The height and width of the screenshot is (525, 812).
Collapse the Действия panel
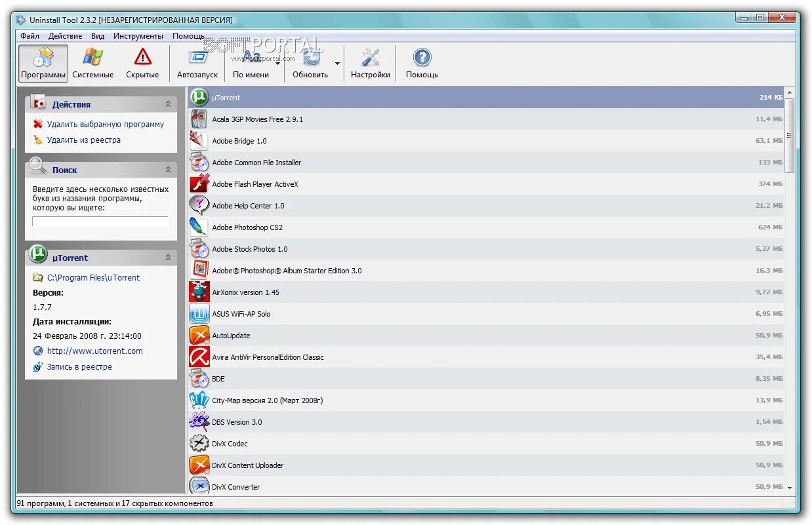tap(168, 104)
